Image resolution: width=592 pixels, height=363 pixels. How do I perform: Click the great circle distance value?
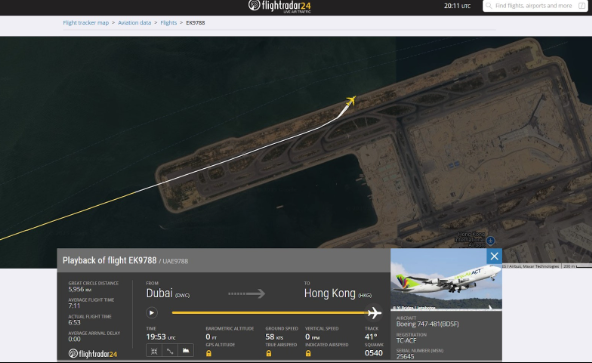point(80,289)
